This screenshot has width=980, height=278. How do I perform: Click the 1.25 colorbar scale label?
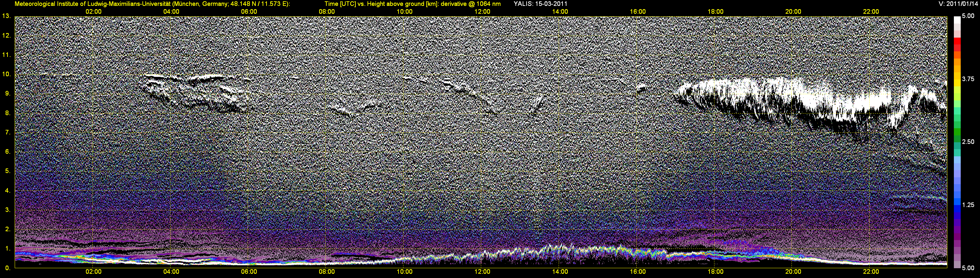click(968, 205)
